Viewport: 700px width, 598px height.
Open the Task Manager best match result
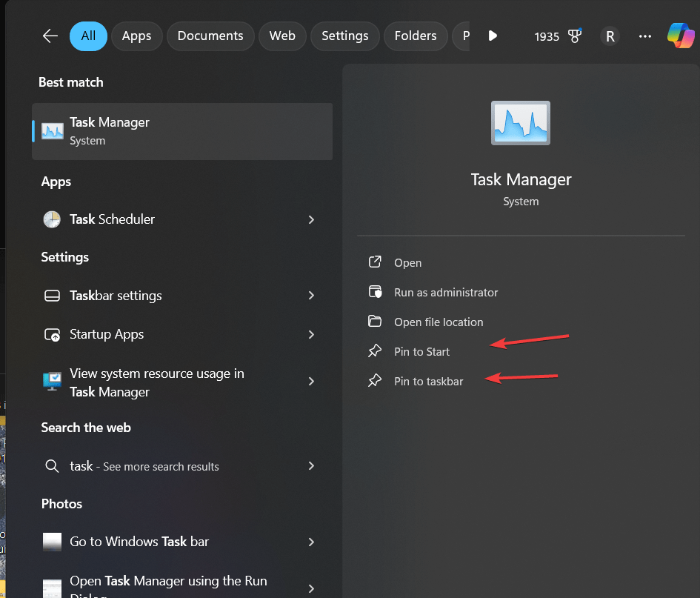[182, 131]
